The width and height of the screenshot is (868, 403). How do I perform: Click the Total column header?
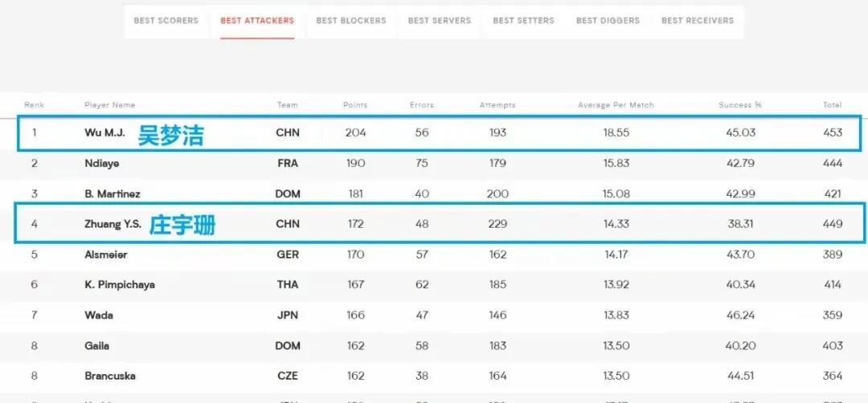(832, 104)
